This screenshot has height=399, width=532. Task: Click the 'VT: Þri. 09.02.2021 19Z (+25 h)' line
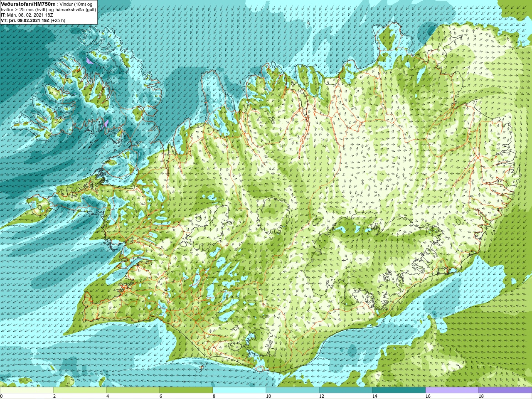pyautogui.click(x=33, y=20)
